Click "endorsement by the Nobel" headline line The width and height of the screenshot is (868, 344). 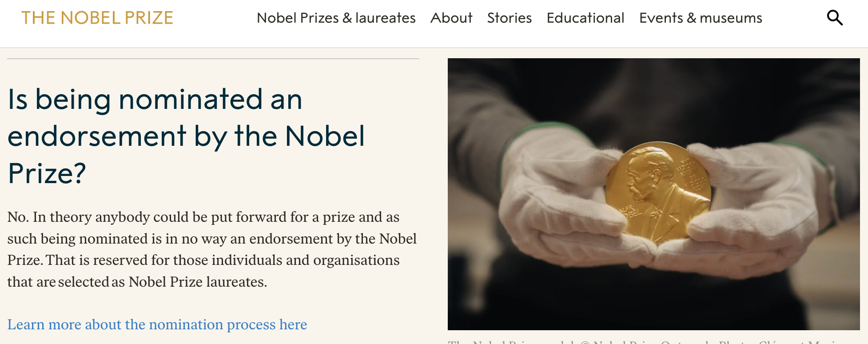186,136
